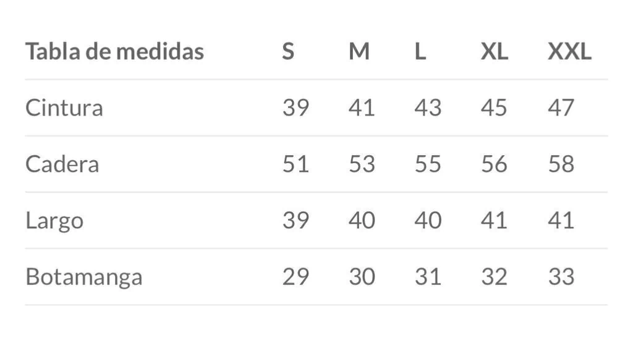
Task: Click the Largo row label
Action: click(x=54, y=221)
